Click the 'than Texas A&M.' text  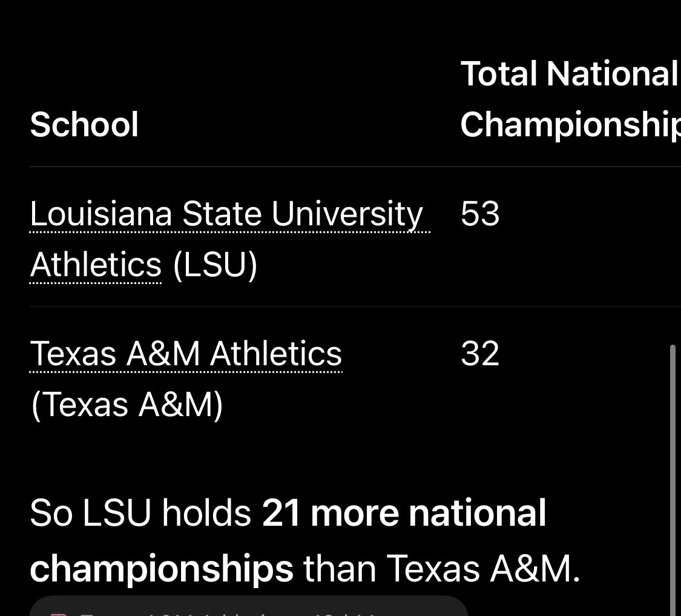[442, 569]
